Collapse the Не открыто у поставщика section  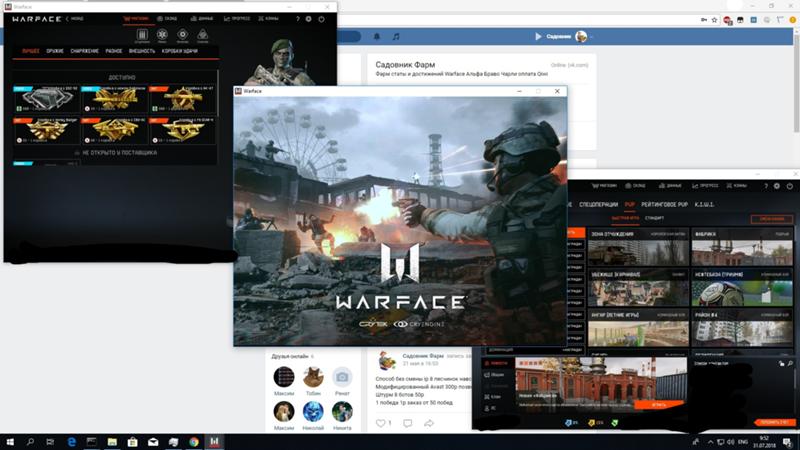(x=115, y=153)
